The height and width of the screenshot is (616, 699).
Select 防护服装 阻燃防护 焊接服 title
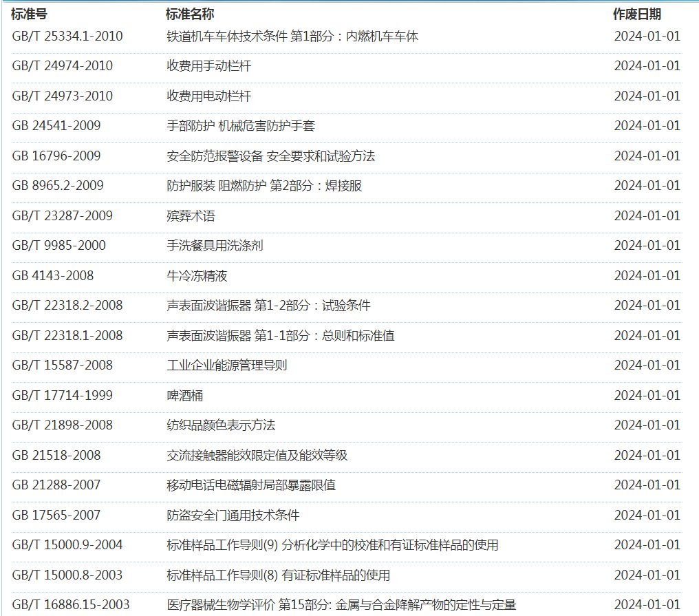coord(264,186)
